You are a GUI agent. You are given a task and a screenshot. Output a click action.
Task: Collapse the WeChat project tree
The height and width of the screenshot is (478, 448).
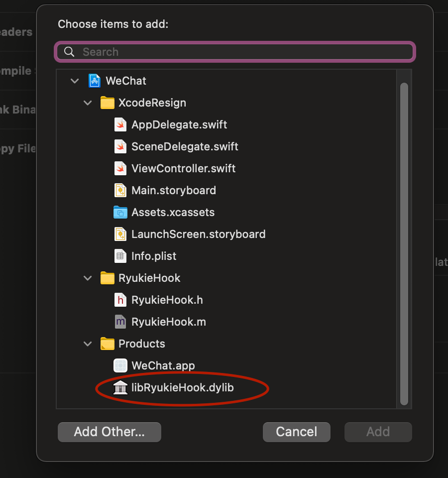click(75, 81)
